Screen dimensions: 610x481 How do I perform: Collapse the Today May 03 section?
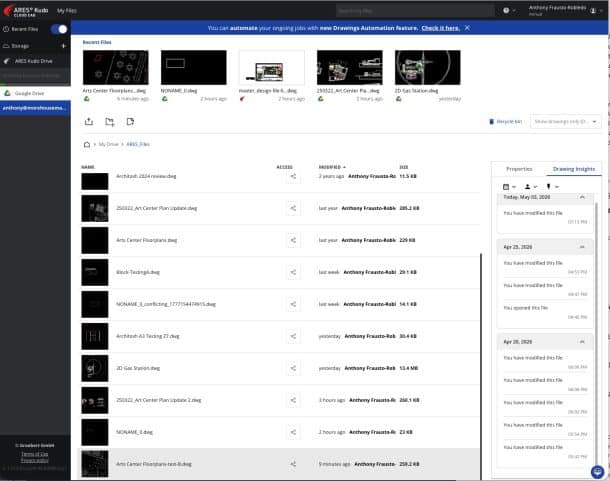point(582,197)
